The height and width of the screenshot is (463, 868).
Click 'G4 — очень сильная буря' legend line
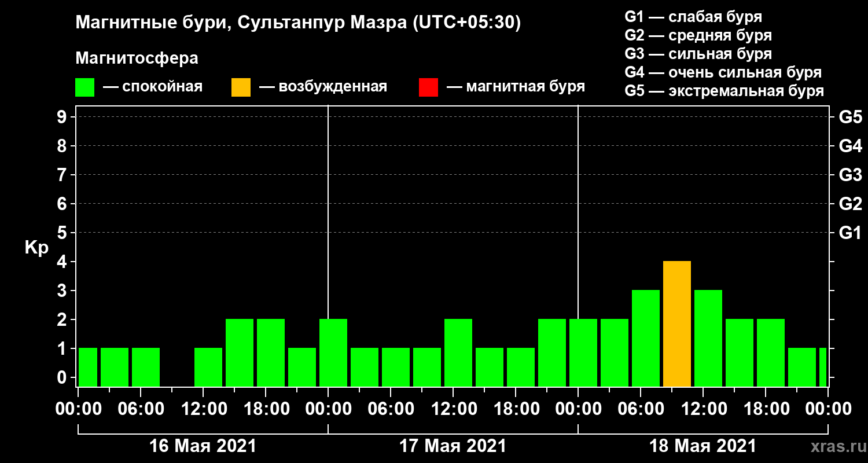pyautogui.click(x=723, y=72)
